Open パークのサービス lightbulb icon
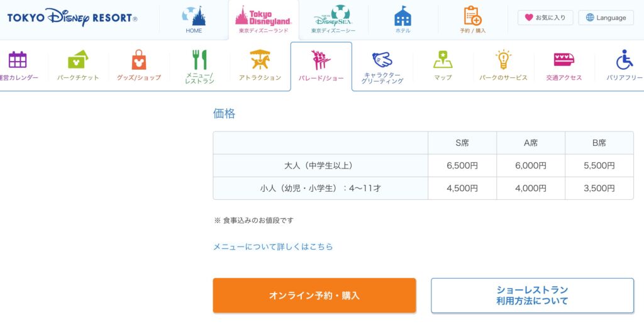 point(503,60)
